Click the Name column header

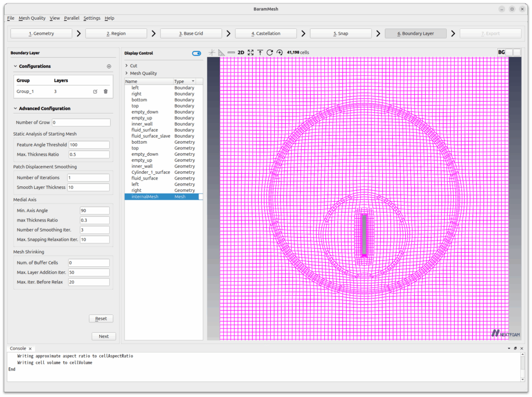click(x=149, y=81)
